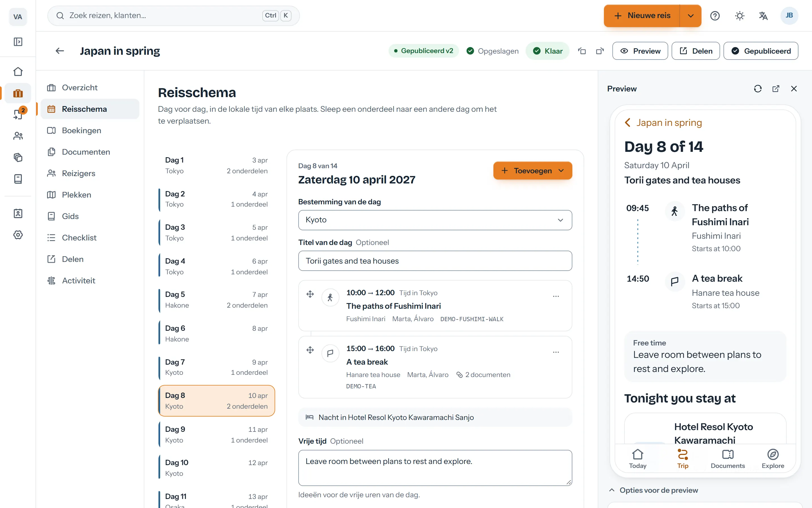
Task: Click the Vrije tijd text area
Action: (x=435, y=468)
